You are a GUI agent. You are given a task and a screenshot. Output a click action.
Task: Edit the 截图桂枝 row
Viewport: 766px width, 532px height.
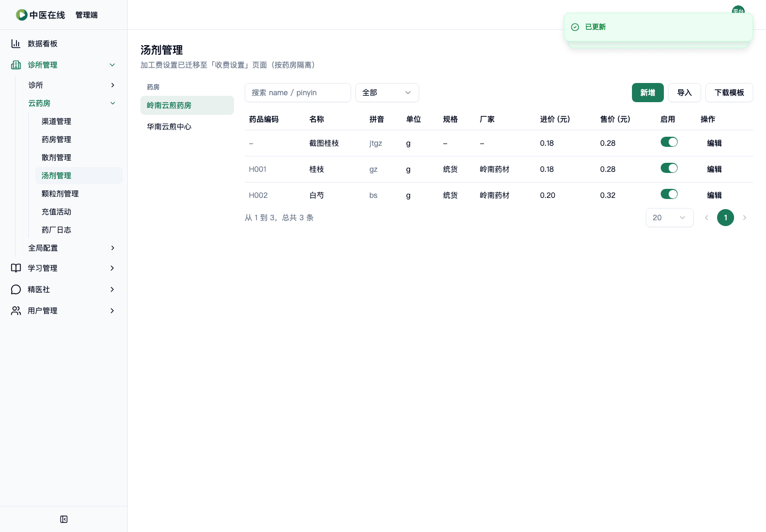pyautogui.click(x=714, y=143)
